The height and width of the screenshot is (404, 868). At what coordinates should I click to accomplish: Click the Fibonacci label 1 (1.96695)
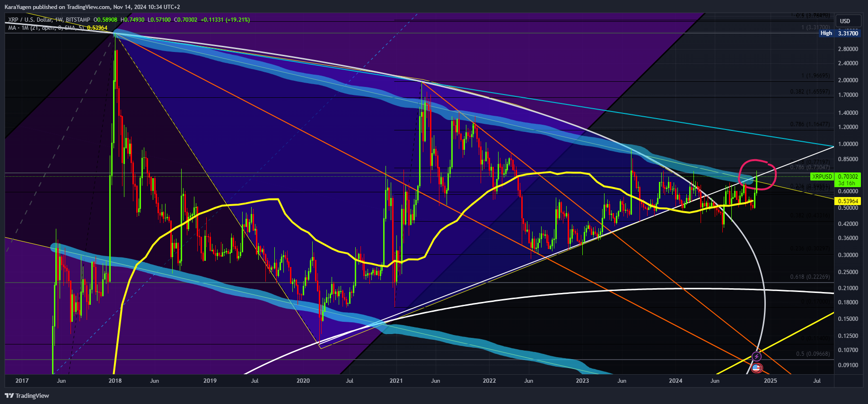[x=815, y=76]
